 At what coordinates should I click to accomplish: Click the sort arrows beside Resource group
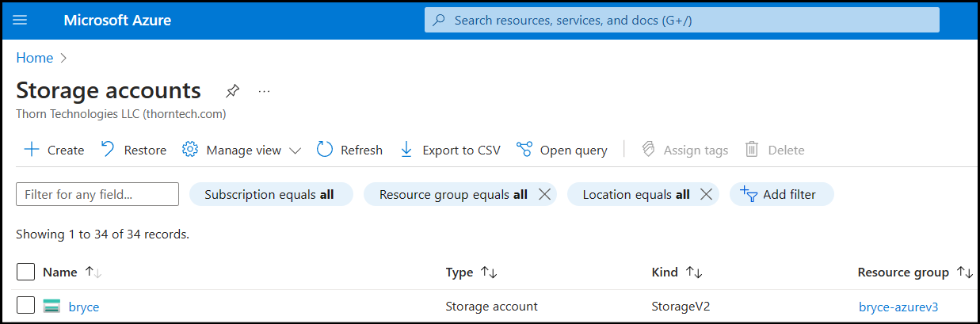[x=964, y=272]
